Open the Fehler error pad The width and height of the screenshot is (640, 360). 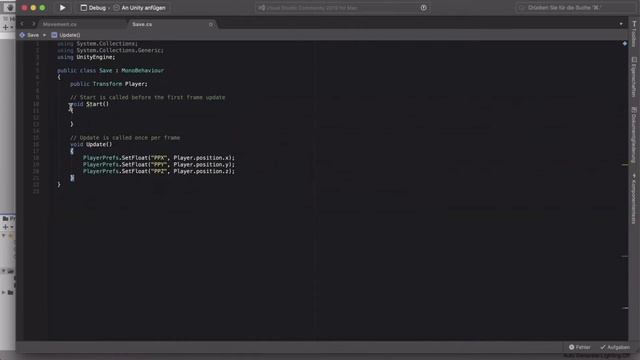580,347
